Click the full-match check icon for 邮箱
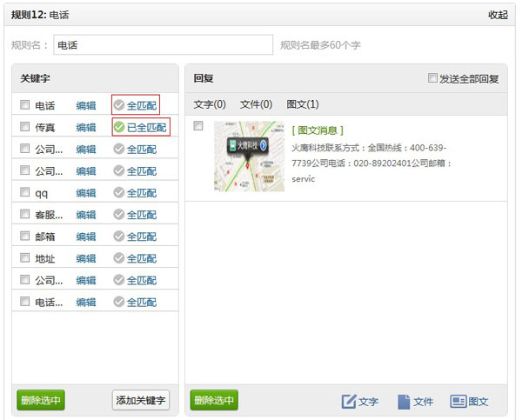 pyautogui.click(x=119, y=237)
